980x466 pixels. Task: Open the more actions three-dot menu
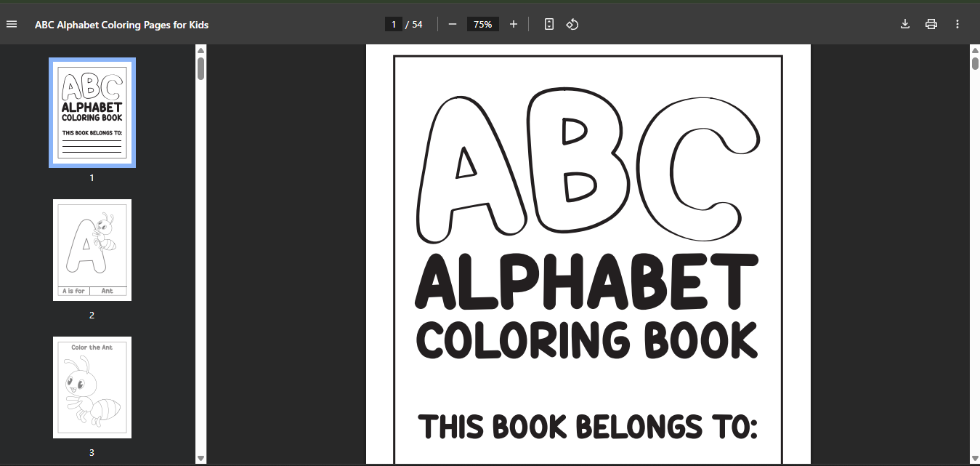tap(957, 24)
